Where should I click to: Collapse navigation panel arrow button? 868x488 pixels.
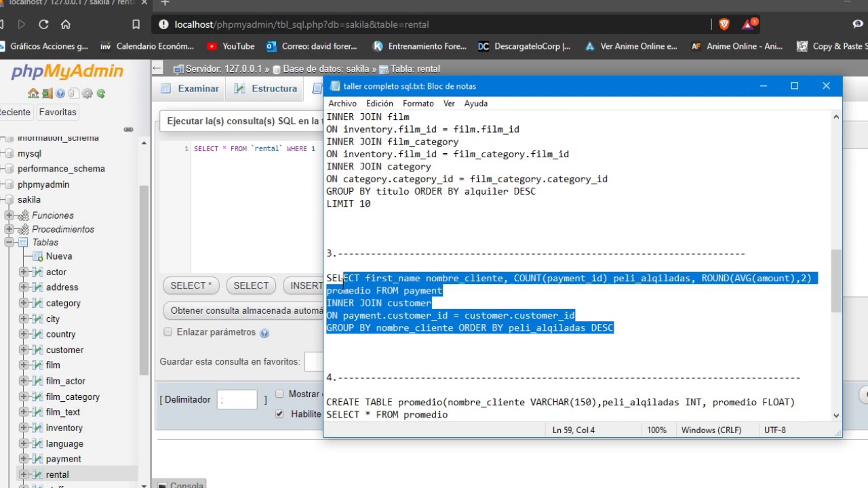click(x=157, y=68)
